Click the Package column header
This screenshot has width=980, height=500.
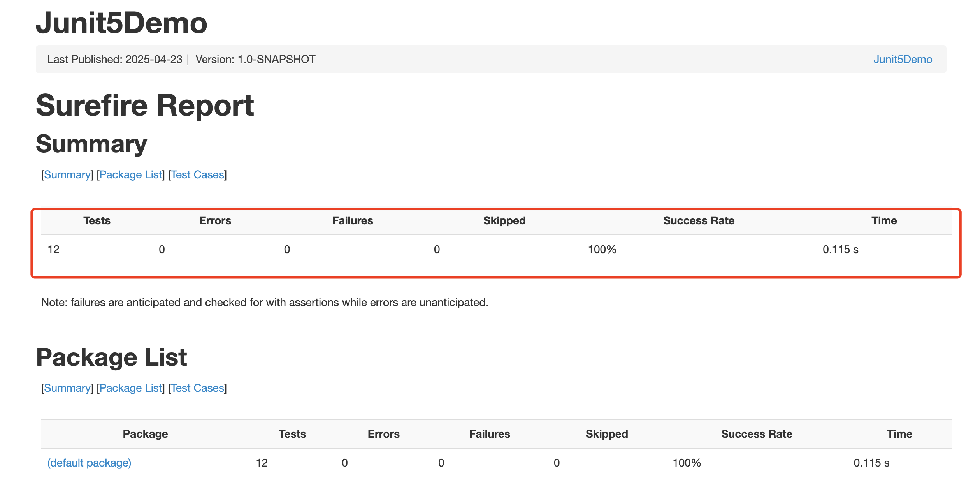[145, 434]
